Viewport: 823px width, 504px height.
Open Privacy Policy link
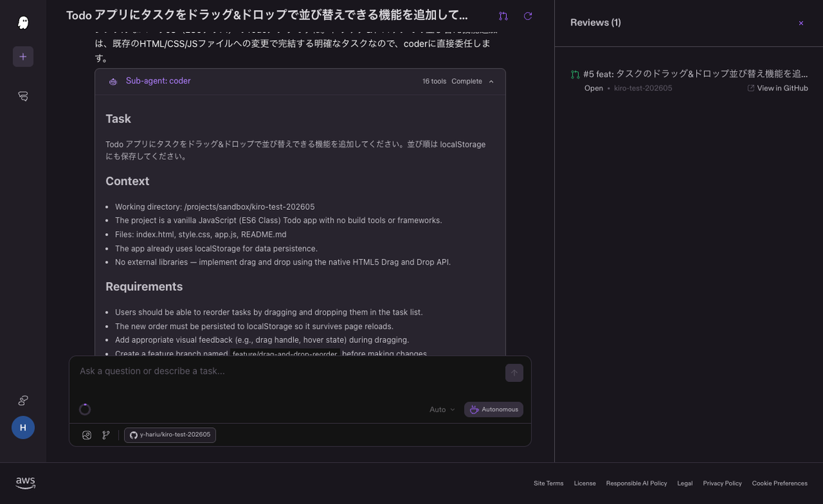pyautogui.click(x=722, y=483)
